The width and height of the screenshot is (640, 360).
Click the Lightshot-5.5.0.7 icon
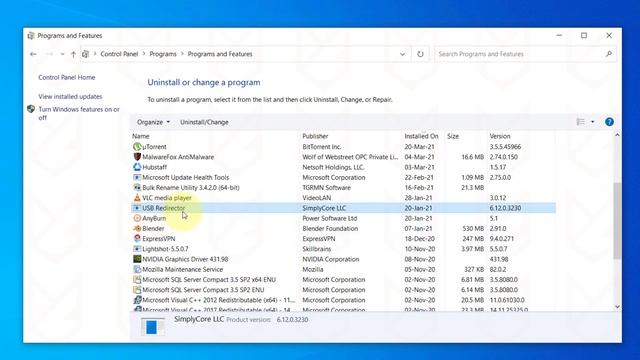click(137, 249)
